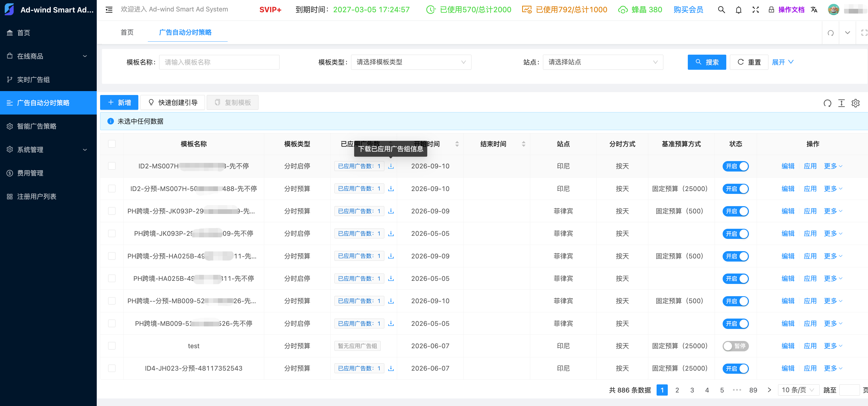
Task: Click 编辑 for test row
Action: pyautogui.click(x=788, y=346)
